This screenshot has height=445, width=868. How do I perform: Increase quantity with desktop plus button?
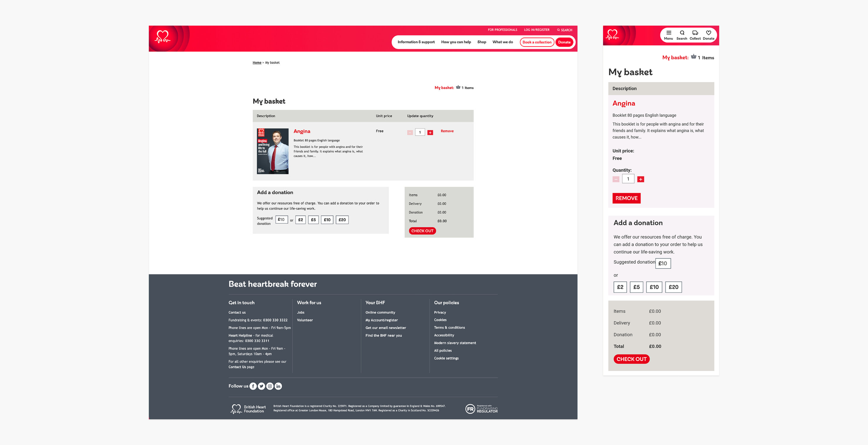click(430, 133)
